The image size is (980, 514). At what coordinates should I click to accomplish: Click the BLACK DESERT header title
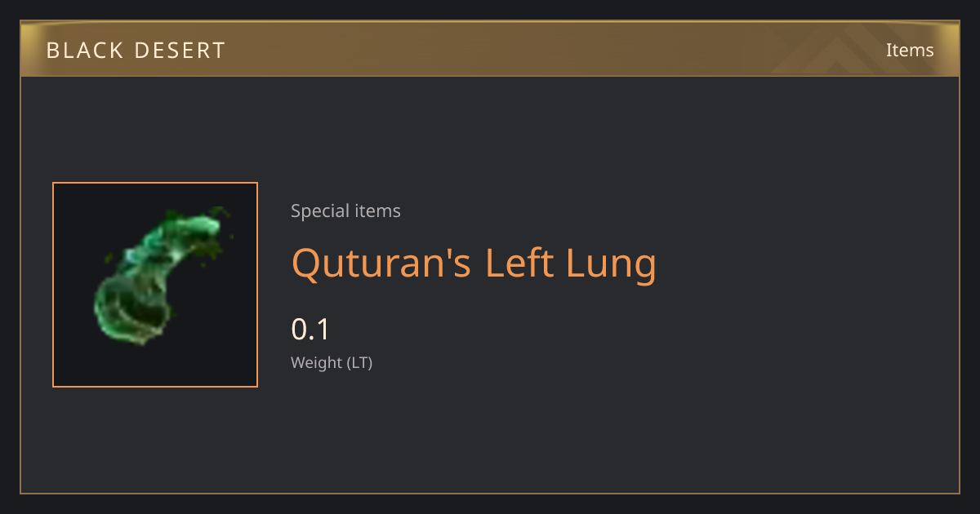click(x=136, y=51)
